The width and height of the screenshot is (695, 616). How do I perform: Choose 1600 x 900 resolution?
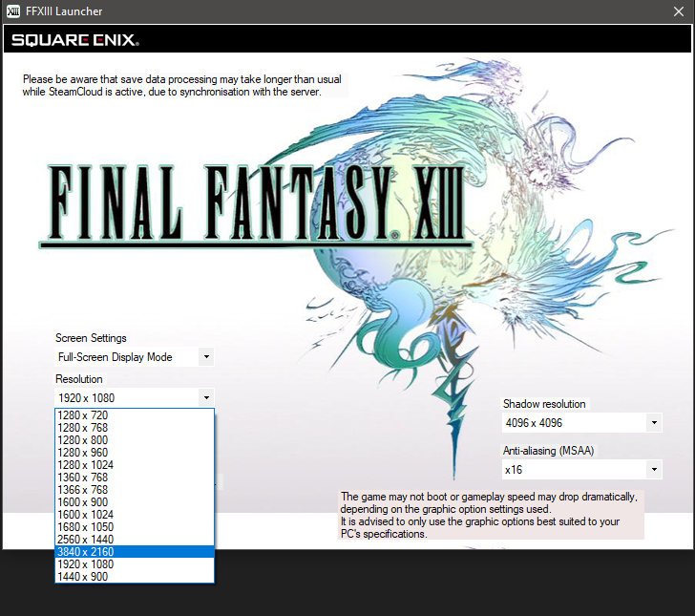tap(135, 502)
